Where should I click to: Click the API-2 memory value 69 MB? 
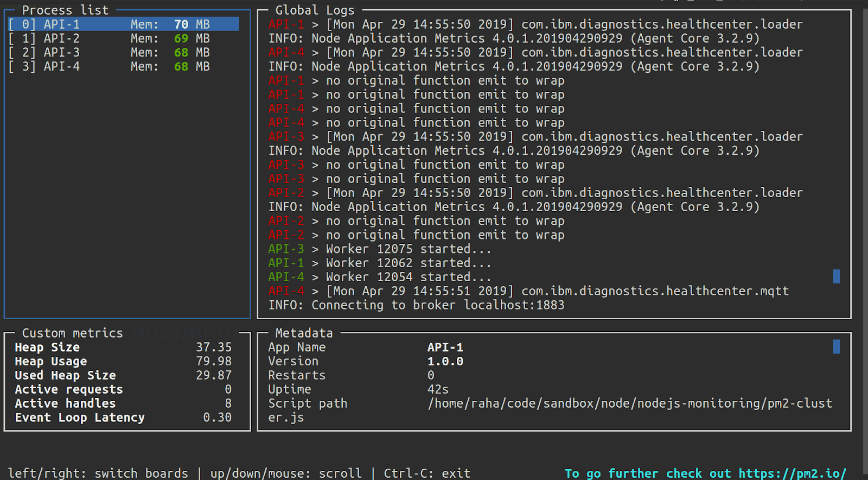(192, 39)
